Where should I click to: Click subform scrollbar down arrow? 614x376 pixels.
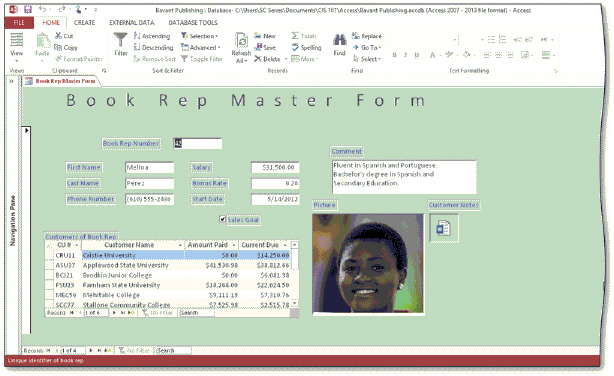tap(295, 303)
